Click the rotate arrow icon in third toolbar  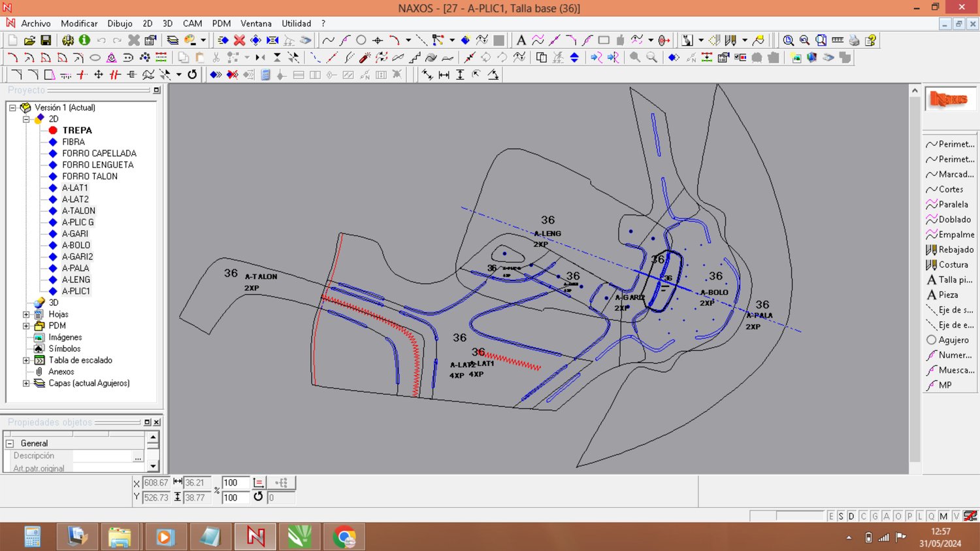click(192, 75)
